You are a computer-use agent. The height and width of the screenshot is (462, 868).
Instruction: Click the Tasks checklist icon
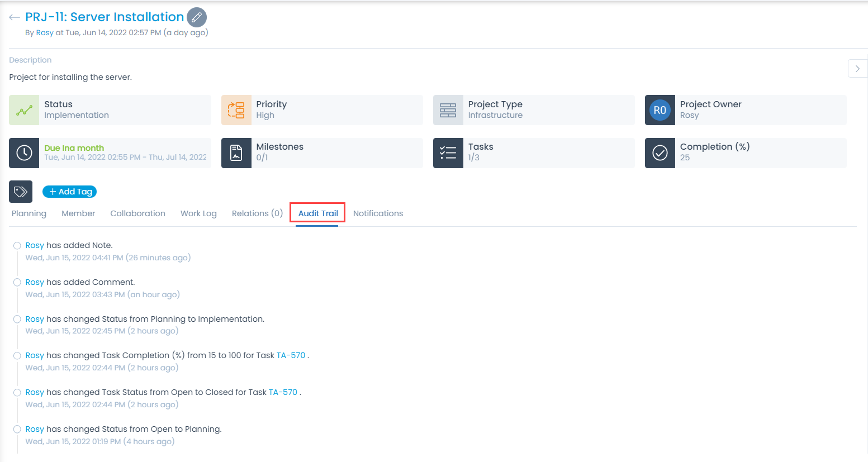tap(448, 153)
